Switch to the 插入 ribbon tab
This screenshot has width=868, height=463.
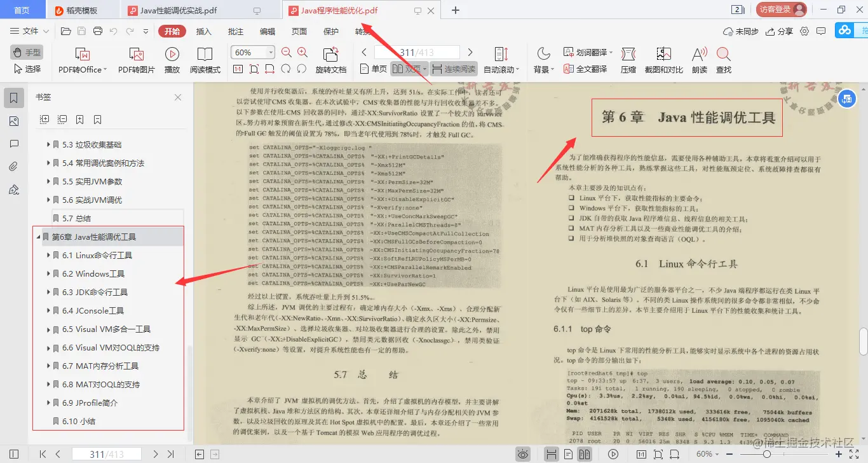[x=202, y=31]
